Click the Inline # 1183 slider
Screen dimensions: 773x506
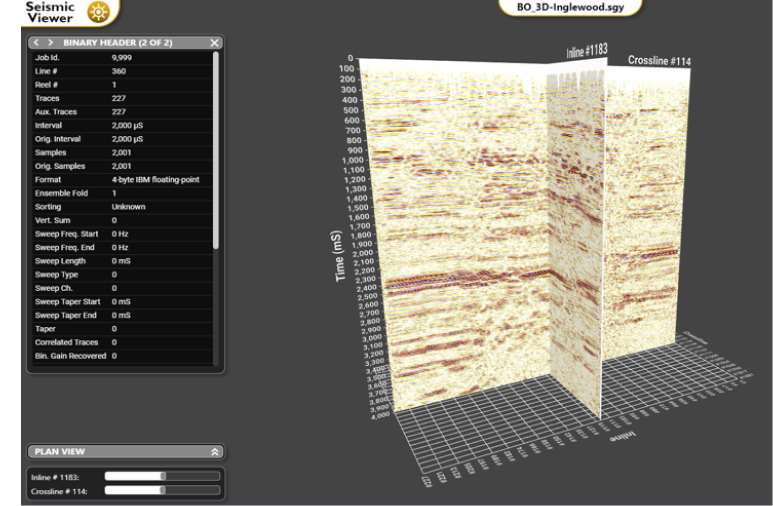135,476
